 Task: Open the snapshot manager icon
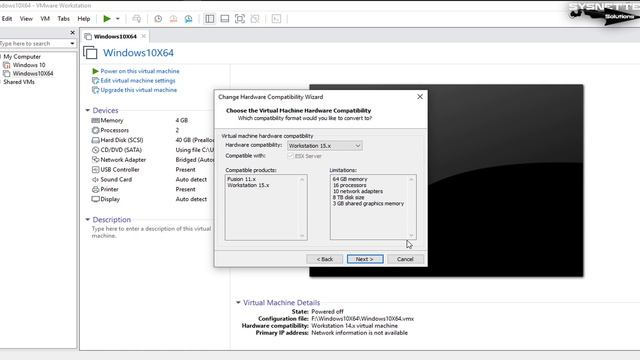[188, 19]
